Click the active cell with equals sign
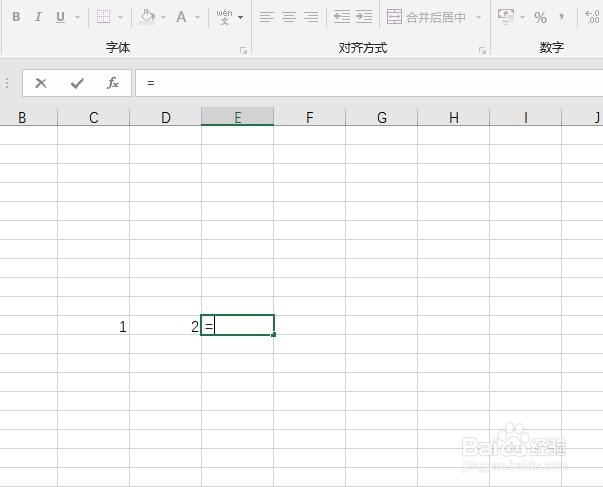 237,325
